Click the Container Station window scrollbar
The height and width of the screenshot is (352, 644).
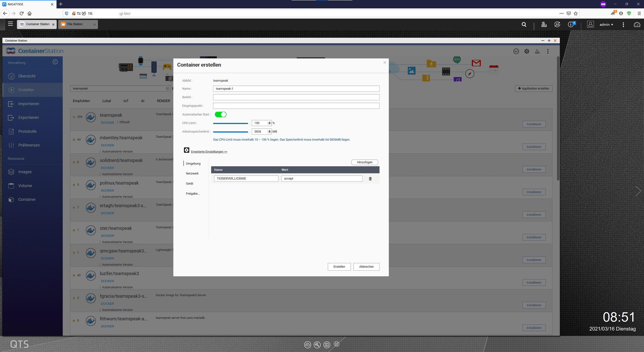click(x=558, y=119)
